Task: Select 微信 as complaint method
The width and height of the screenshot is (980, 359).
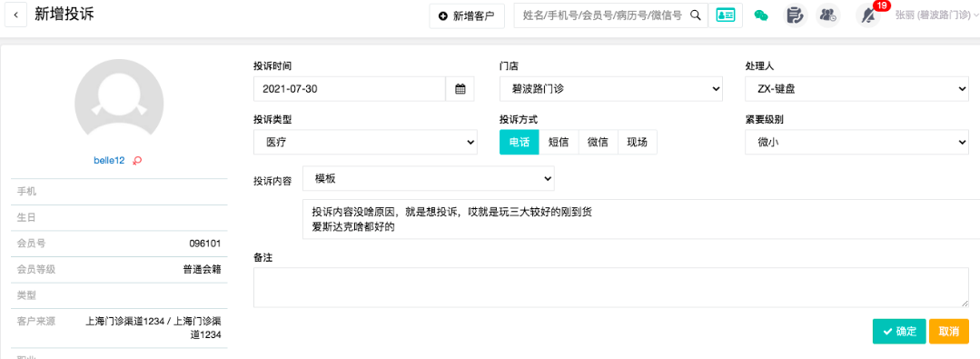Action: pyautogui.click(x=599, y=142)
